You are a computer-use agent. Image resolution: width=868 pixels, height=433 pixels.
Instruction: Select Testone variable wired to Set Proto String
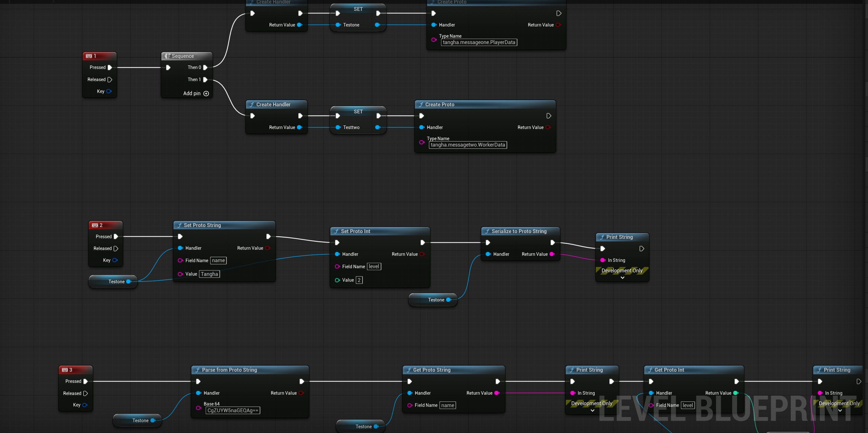pos(113,281)
